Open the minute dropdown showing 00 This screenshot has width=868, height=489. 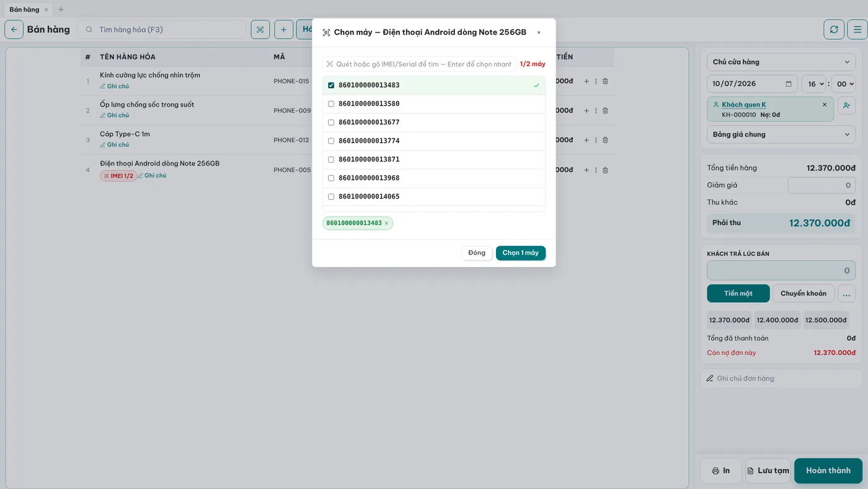(x=843, y=84)
